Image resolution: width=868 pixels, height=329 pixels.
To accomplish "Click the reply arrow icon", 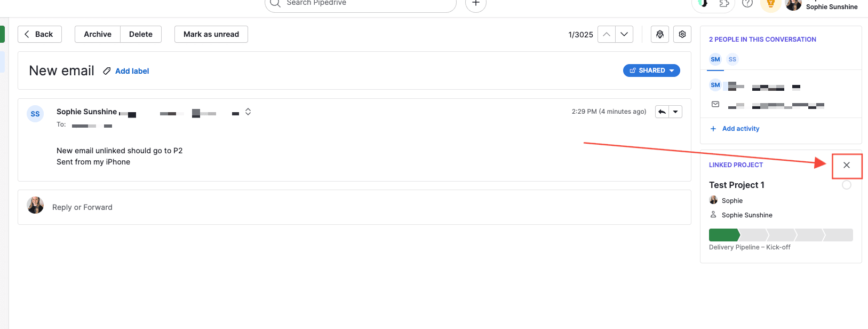I will point(662,112).
